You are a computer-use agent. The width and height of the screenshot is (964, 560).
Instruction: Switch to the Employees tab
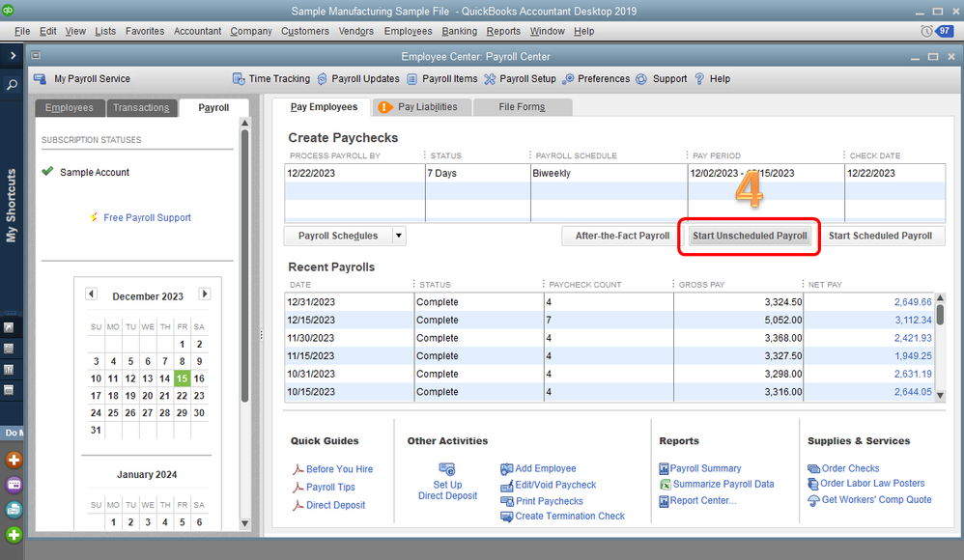tap(70, 107)
